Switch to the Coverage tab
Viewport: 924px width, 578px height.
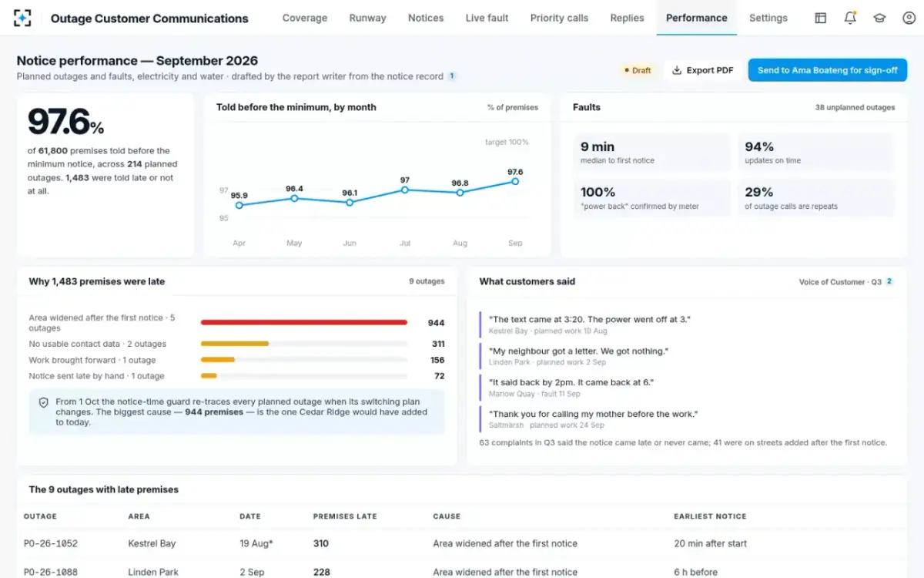[305, 18]
